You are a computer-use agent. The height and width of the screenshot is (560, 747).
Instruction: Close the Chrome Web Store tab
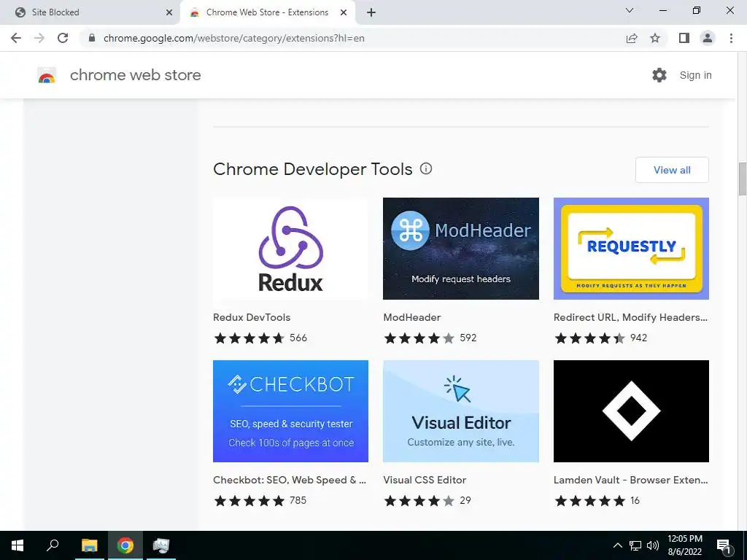tap(344, 12)
